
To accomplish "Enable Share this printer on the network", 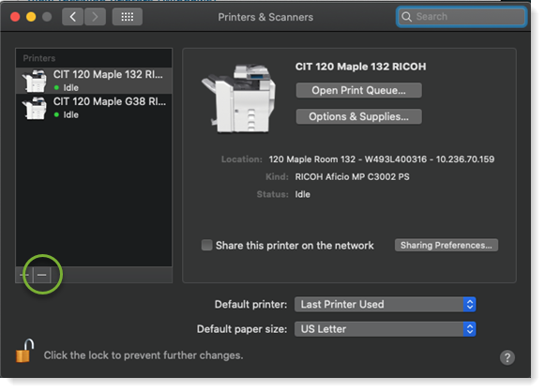I will pyautogui.click(x=206, y=245).
